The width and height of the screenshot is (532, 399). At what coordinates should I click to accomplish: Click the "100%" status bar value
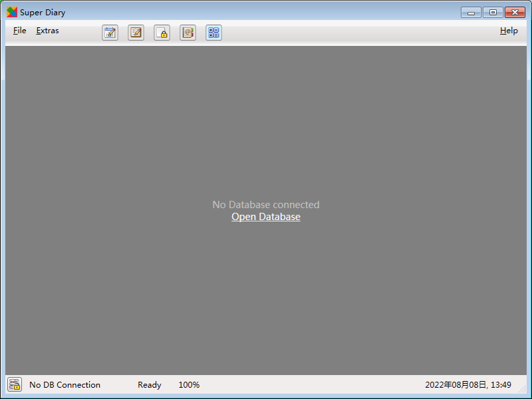[189, 385]
